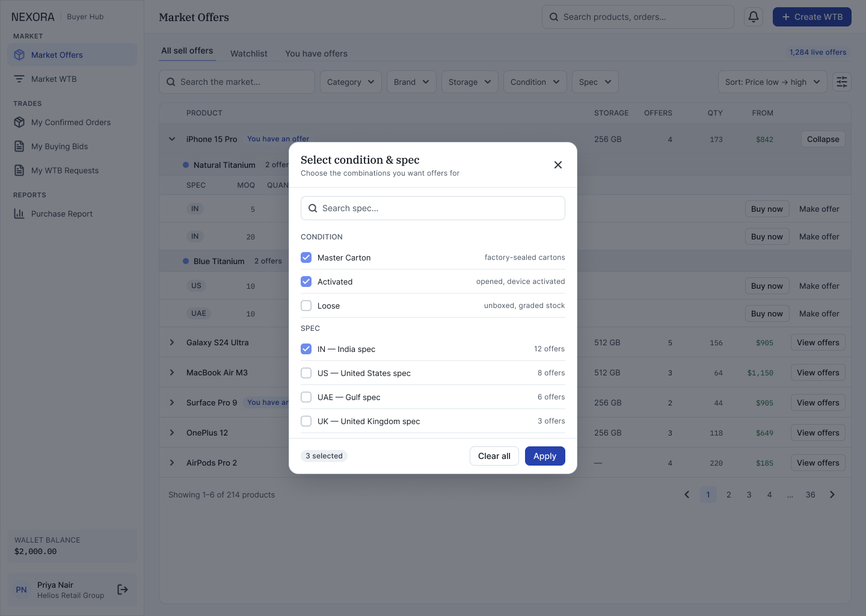Check US — United States spec
The height and width of the screenshot is (616, 866).
click(x=306, y=373)
